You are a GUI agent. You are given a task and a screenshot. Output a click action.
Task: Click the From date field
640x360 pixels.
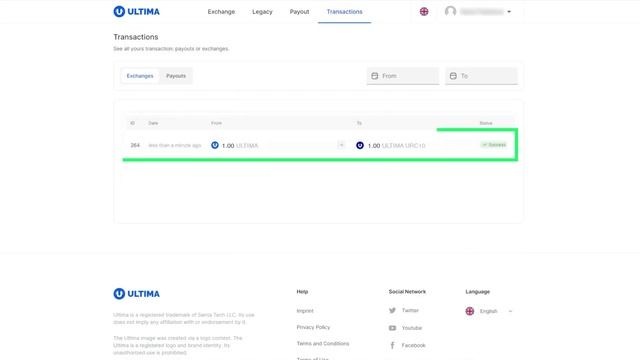click(x=403, y=76)
